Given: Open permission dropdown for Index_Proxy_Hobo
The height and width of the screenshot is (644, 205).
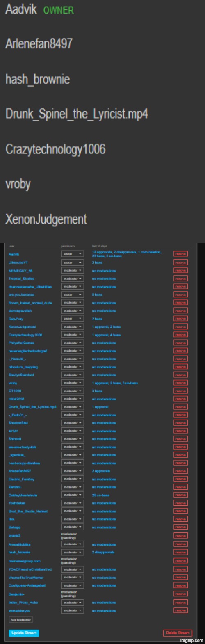Looking at the screenshot, I should [73, 603].
